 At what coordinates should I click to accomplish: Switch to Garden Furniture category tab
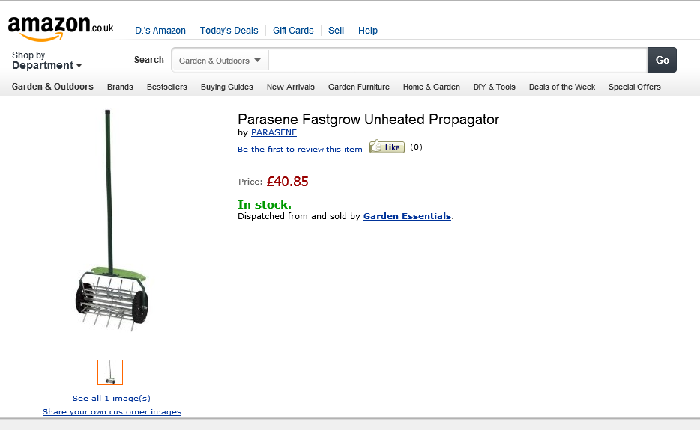tap(359, 87)
